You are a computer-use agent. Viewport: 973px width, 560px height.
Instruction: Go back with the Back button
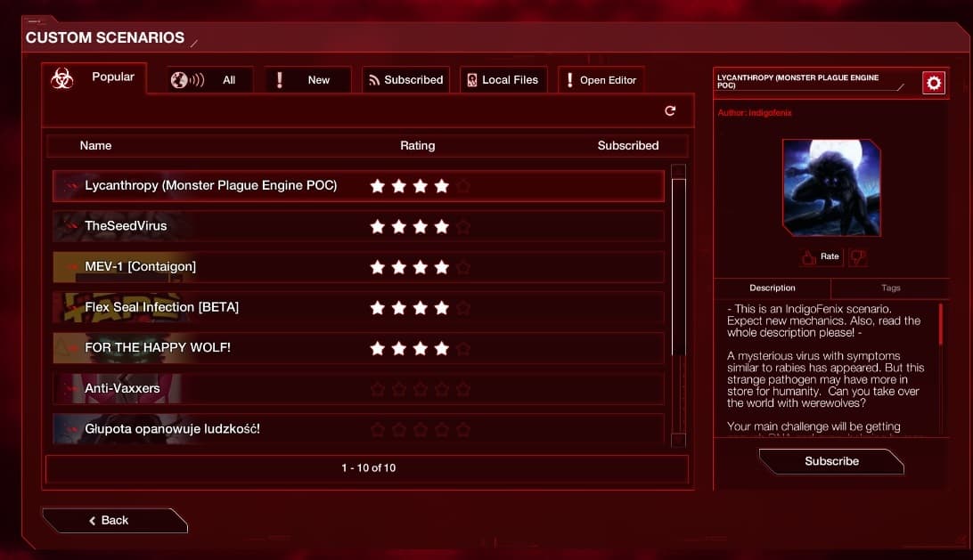pos(115,520)
